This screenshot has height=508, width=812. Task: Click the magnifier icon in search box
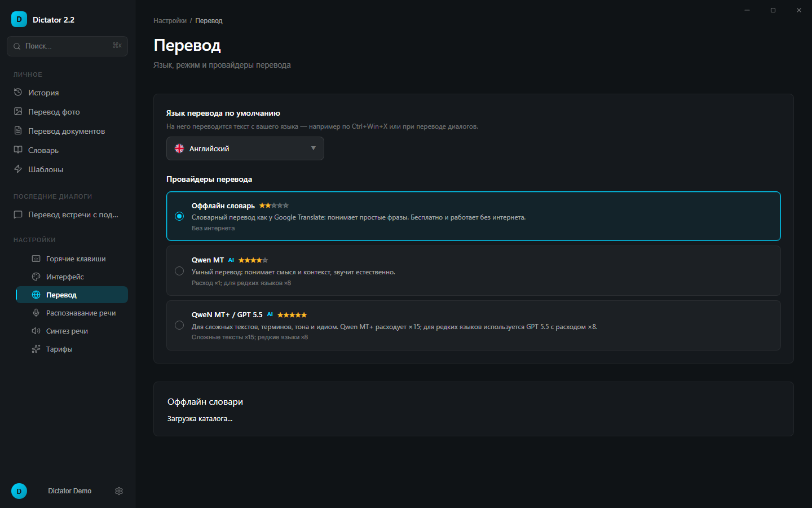pos(17,46)
